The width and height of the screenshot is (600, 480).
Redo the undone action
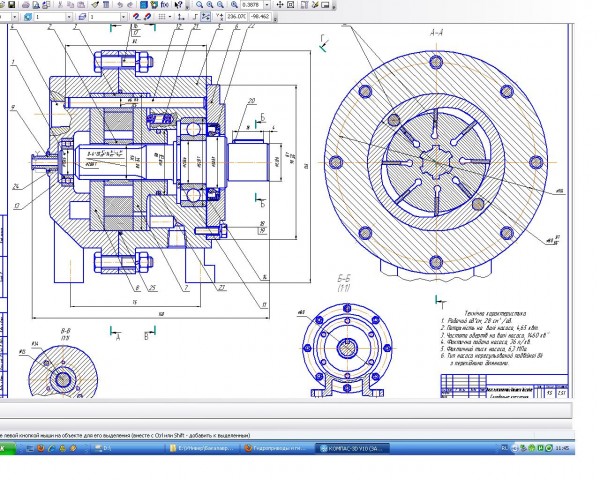tap(130, 5)
